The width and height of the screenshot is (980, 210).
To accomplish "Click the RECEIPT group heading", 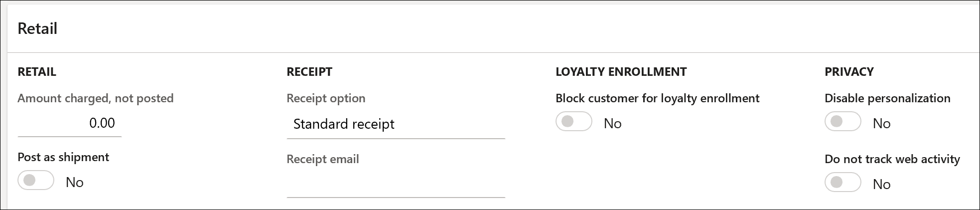I will click(309, 72).
